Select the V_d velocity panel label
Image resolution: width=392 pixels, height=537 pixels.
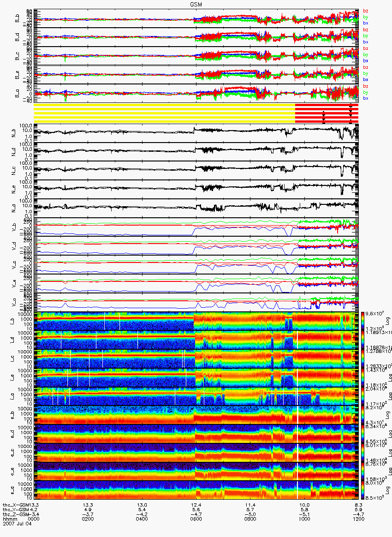point(14,245)
